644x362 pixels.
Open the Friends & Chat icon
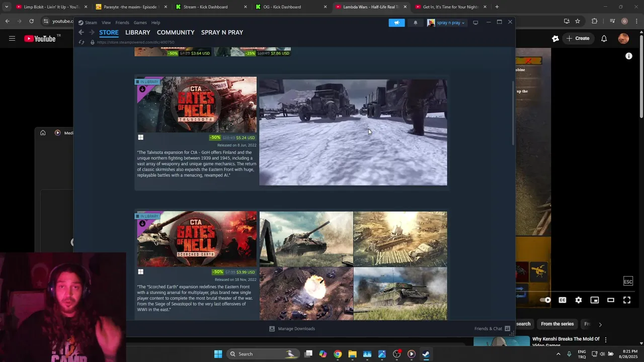pyautogui.click(x=507, y=329)
